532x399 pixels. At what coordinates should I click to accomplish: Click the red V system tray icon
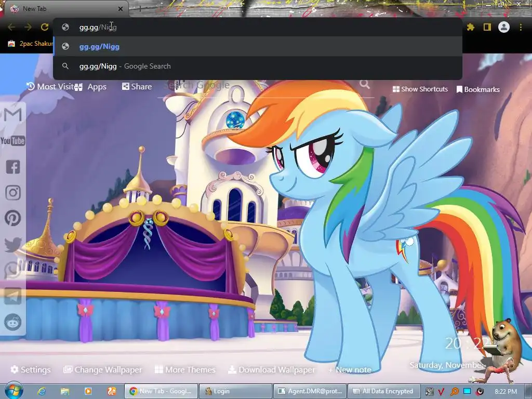(441, 392)
